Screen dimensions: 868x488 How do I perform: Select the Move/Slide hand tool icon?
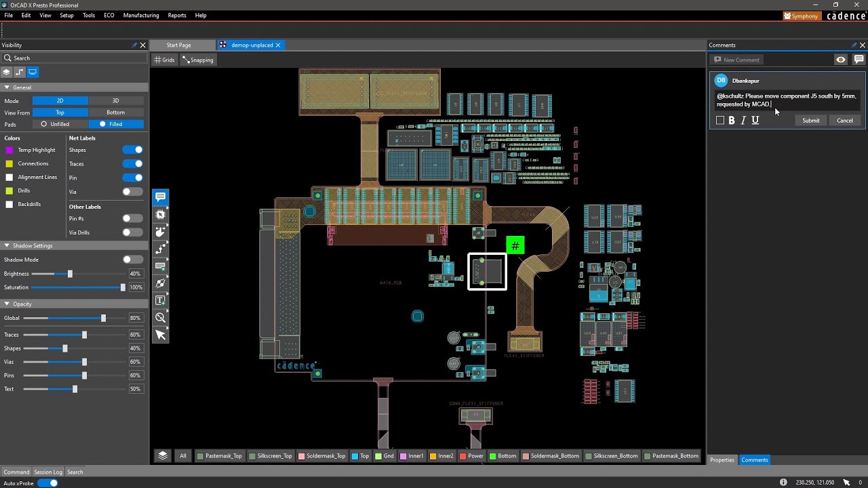[161, 232]
